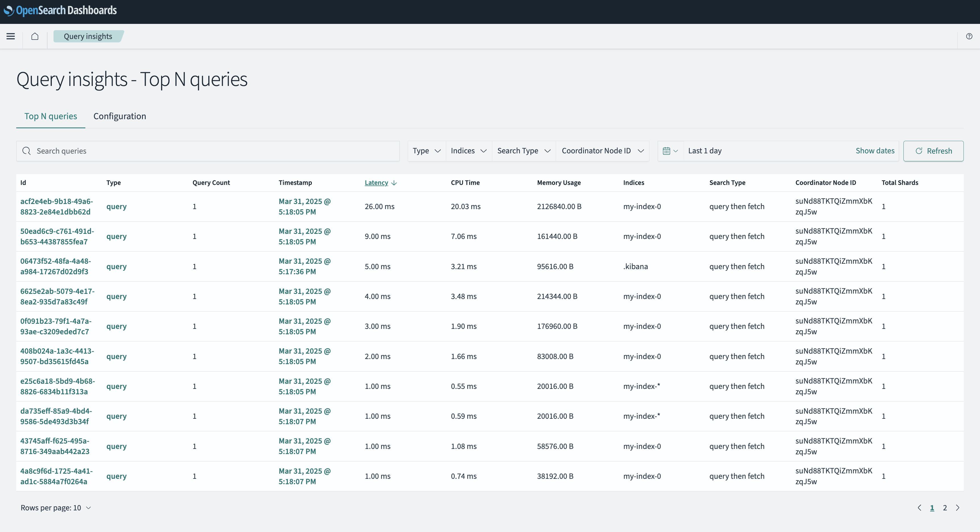The image size is (980, 532).
Task: Click the '26.00 ms' latency value
Action: (379, 207)
